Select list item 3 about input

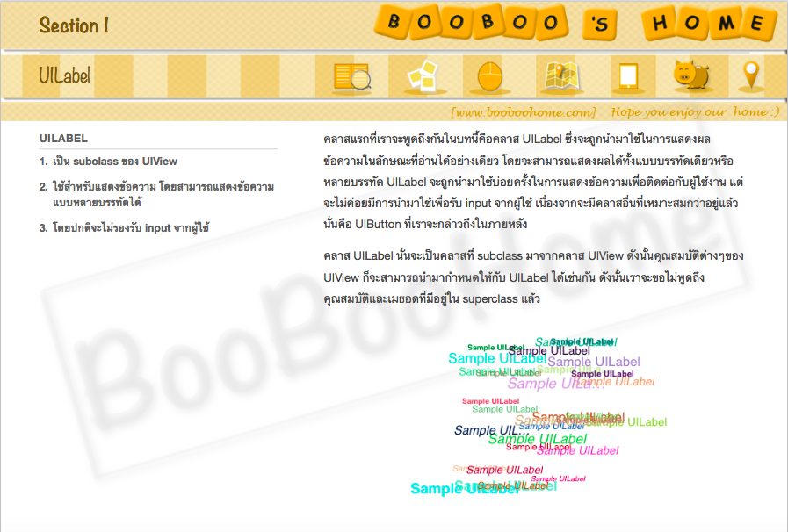[x=124, y=227]
